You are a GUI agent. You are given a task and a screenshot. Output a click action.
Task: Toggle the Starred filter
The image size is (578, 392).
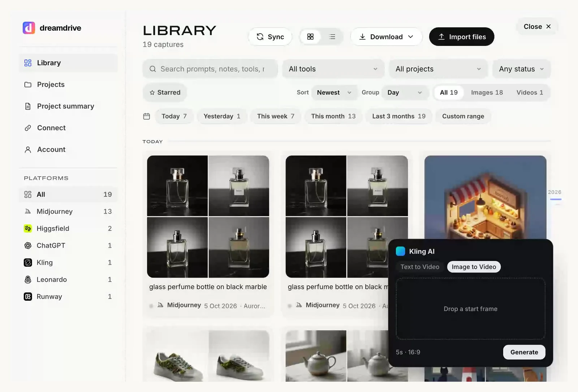click(165, 92)
